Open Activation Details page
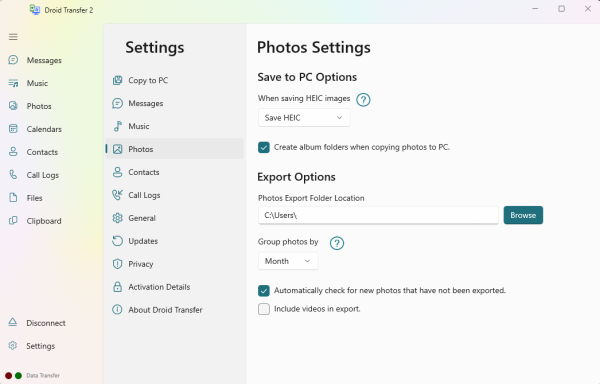The image size is (600, 384). [x=174, y=287]
